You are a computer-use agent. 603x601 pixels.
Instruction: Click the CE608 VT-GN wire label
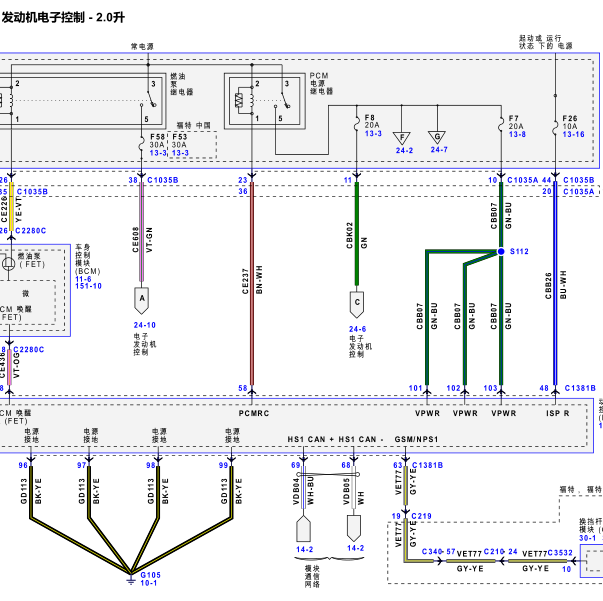[x=142, y=240]
